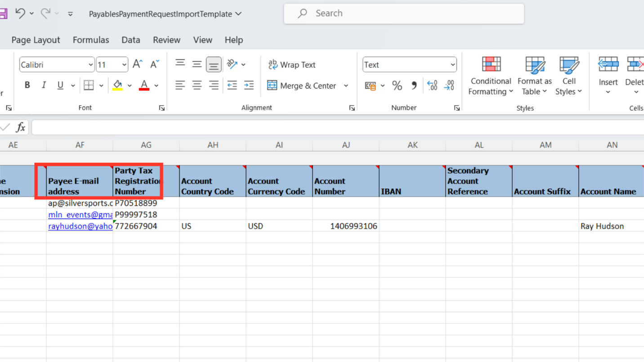Open Format as Table gallery
This screenshot has height=362, width=644.
(534, 76)
